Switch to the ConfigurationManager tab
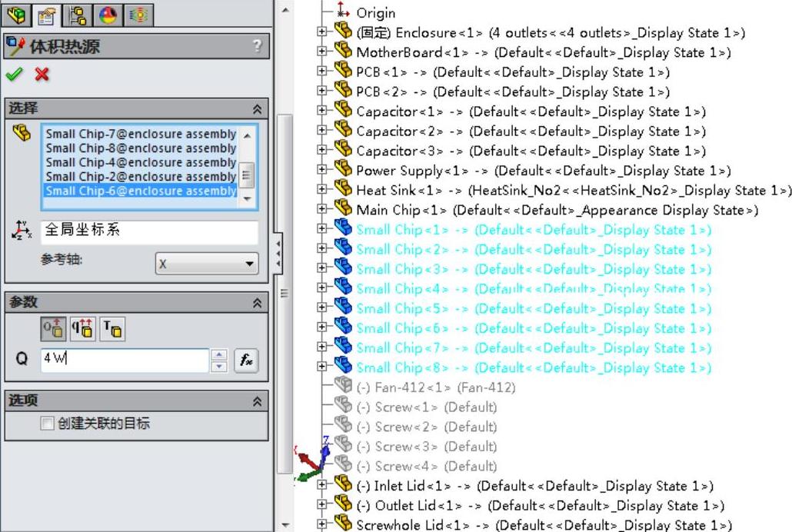 click(77, 13)
